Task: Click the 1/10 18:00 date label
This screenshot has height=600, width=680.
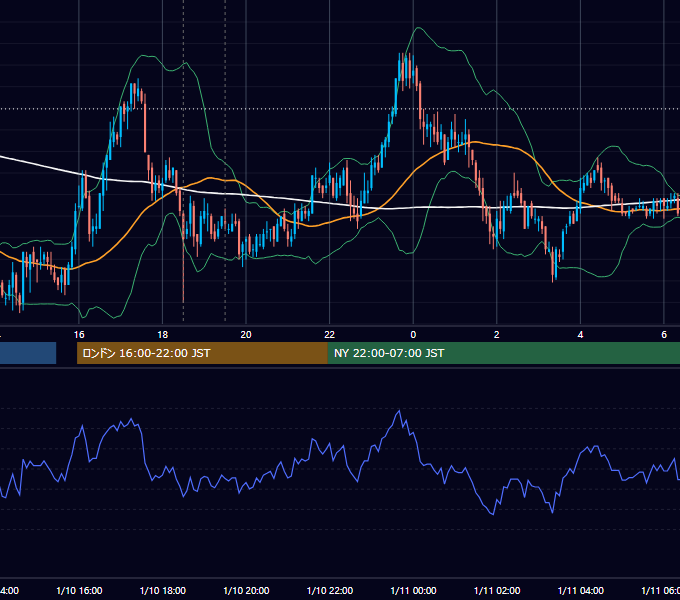Action: click(x=163, y=590)
